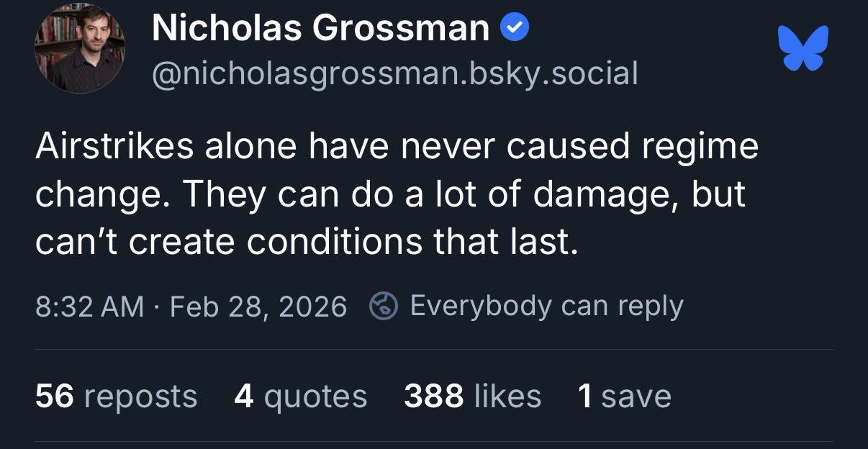
Task: Open the 4 quotes list
Action: [x=300, y=396]
